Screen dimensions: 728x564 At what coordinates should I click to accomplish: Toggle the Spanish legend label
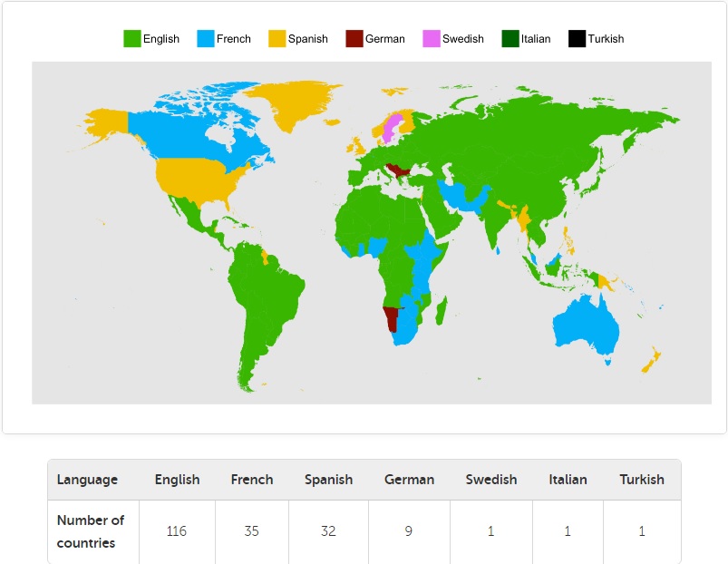(308, 39)
